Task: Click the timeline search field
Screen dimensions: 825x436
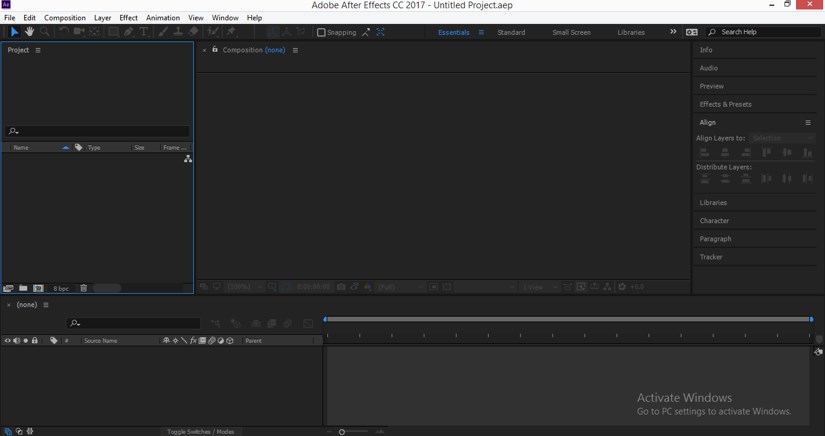Action: click(134, 323)
